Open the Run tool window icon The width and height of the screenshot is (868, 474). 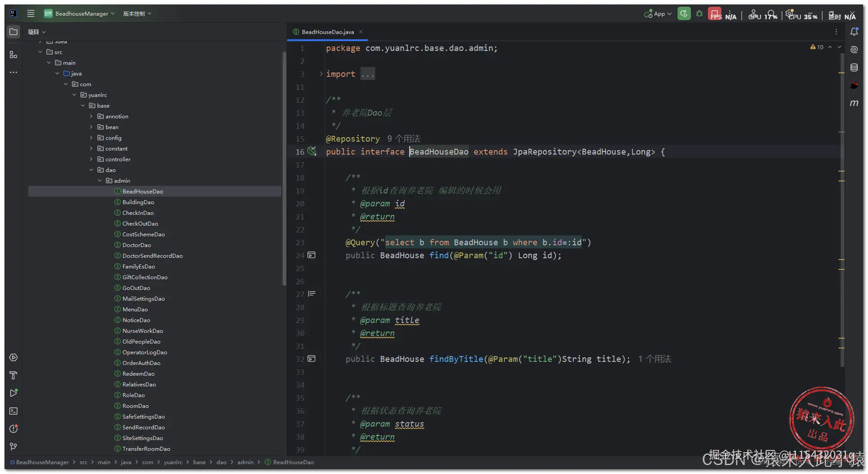tap(13, 393)
